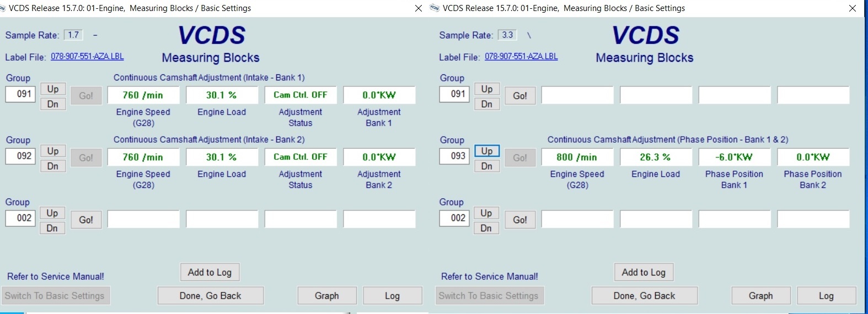This screenshot has width=868, height=314.
Task: Click Dn for Group 091 in right window
Action: tap(487, 104)
